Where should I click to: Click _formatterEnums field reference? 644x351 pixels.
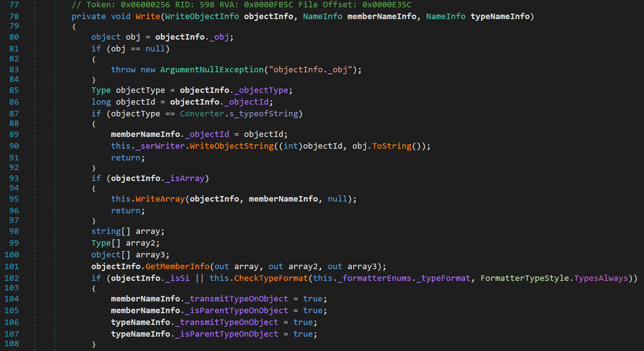click(374, 278)
